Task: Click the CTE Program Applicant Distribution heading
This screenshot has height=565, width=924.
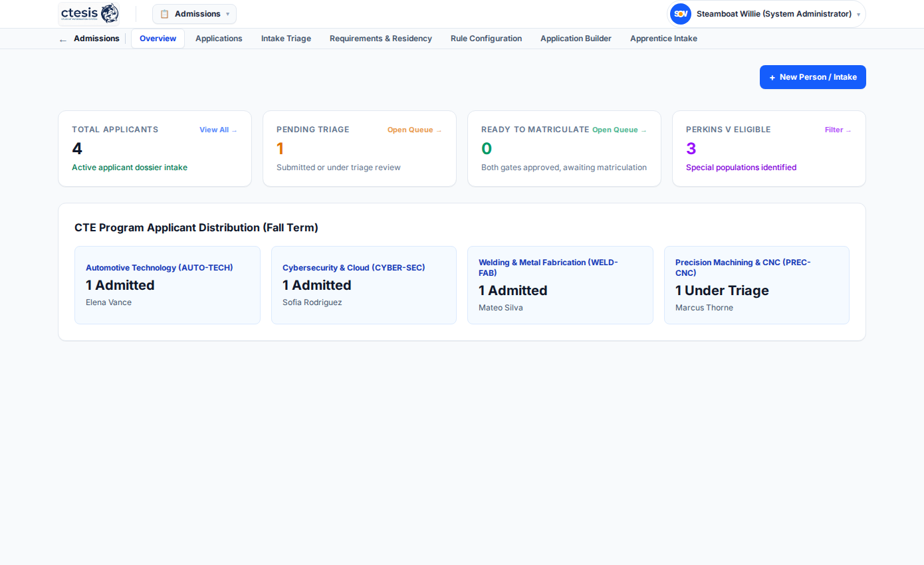Action: 196,227
